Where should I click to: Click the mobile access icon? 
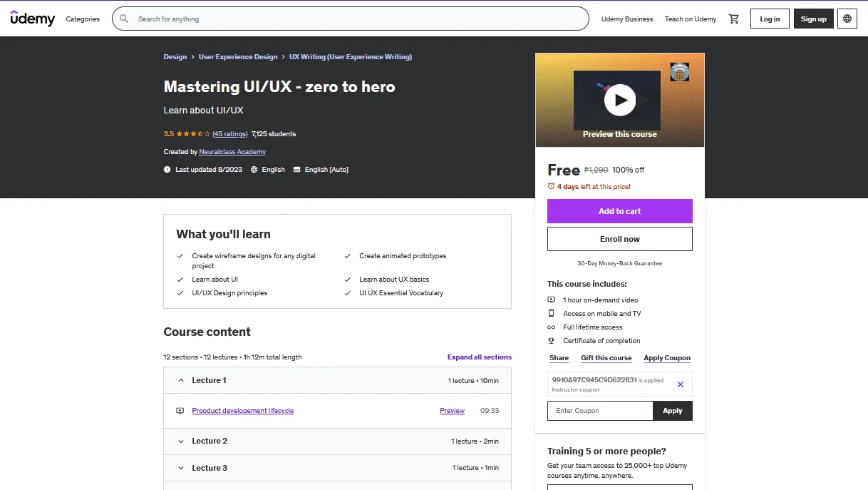pyautogui.click(x=551, y=314)
